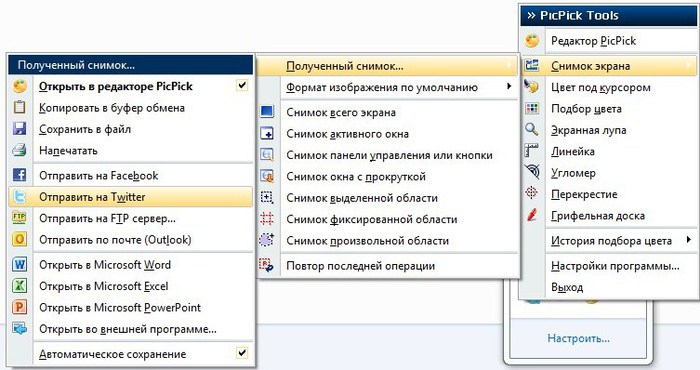Click the active window capture icon

click(x=267, y=133)
